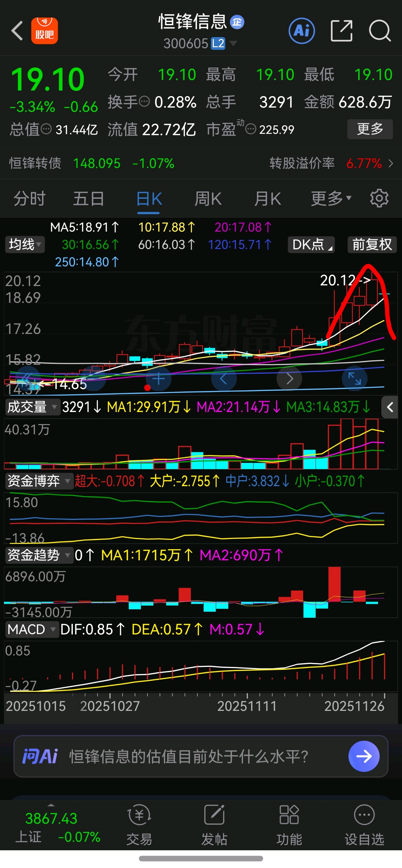Open the 资金趋势 indicator dropdown
The height and width of the screenshot is (868, 402).
(x=39, y=555)
